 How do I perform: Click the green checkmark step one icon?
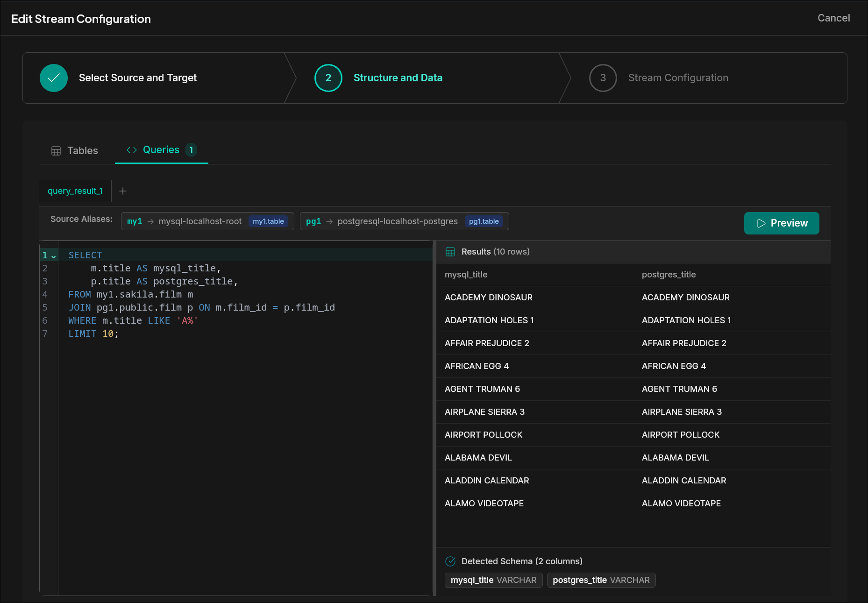pyautogui.click(x=54, y=78)
